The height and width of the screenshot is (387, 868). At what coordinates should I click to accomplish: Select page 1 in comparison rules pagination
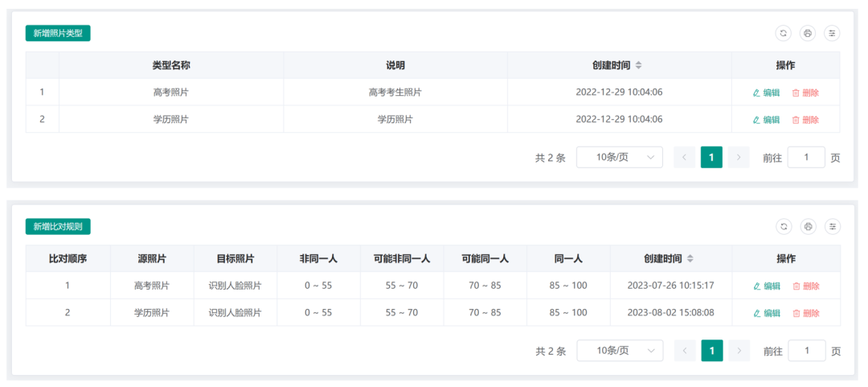tap(712, 351)
